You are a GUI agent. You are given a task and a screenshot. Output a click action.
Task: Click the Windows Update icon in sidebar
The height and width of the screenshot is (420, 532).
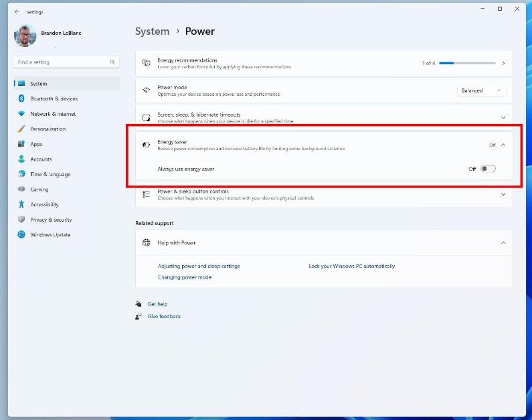[x=21, y=234]
